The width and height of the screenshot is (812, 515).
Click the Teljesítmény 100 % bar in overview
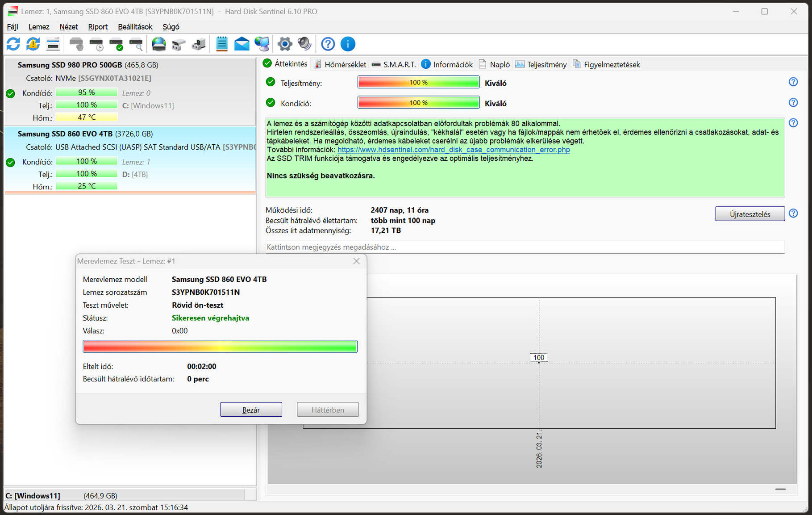[x=418, y=82]
